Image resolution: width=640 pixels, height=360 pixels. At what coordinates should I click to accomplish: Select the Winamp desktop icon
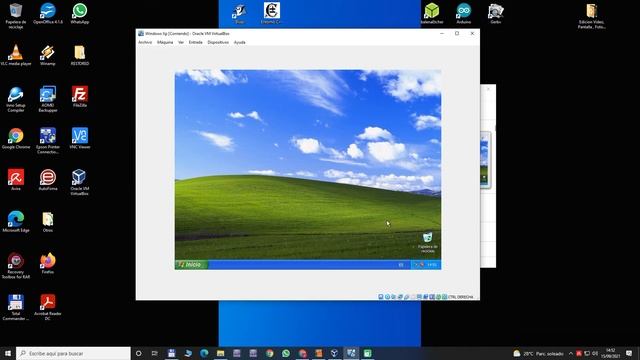(48, 55)
